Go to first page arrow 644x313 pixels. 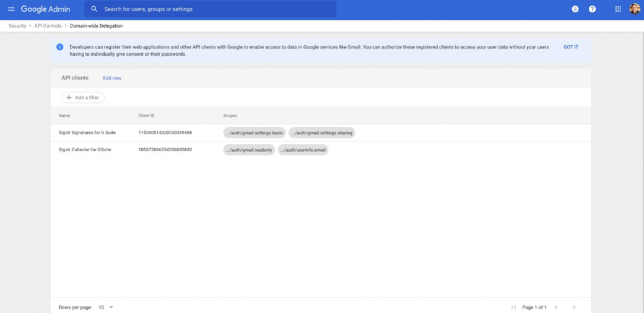[x=513, y=307]
